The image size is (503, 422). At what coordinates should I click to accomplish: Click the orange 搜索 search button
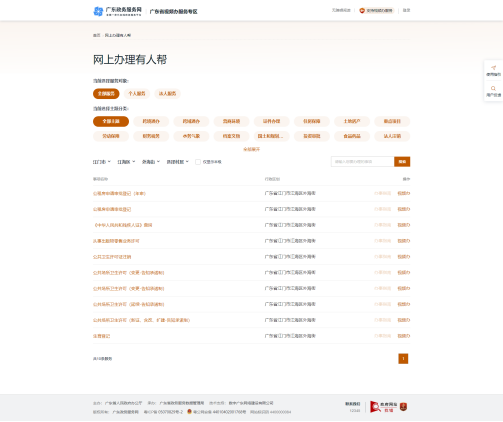click(402, 162)
